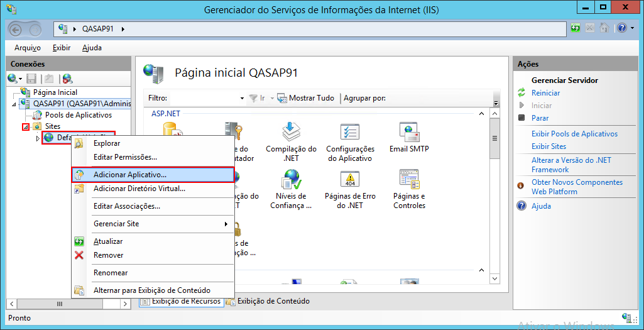Click the Conexões horizontal scrollbar left arrow
The width and height of the screenshot is (644, 330).
pos(11,304)
